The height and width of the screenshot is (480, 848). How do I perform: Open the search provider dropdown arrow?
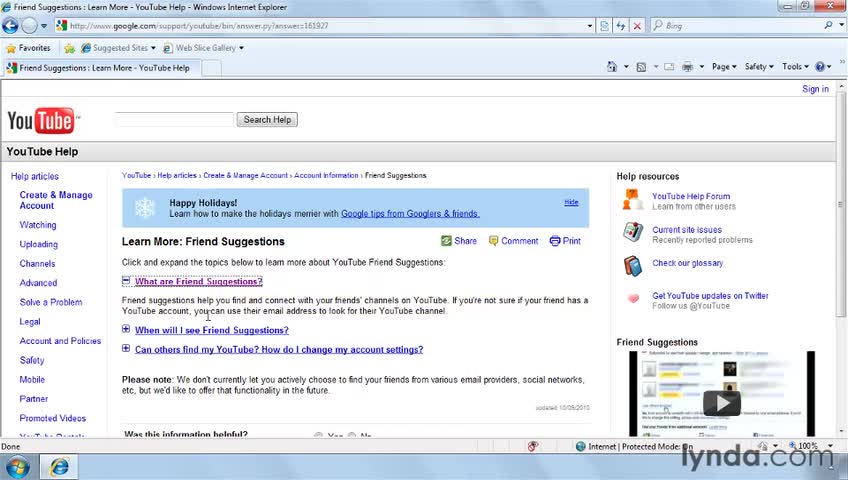coord(842,25)
